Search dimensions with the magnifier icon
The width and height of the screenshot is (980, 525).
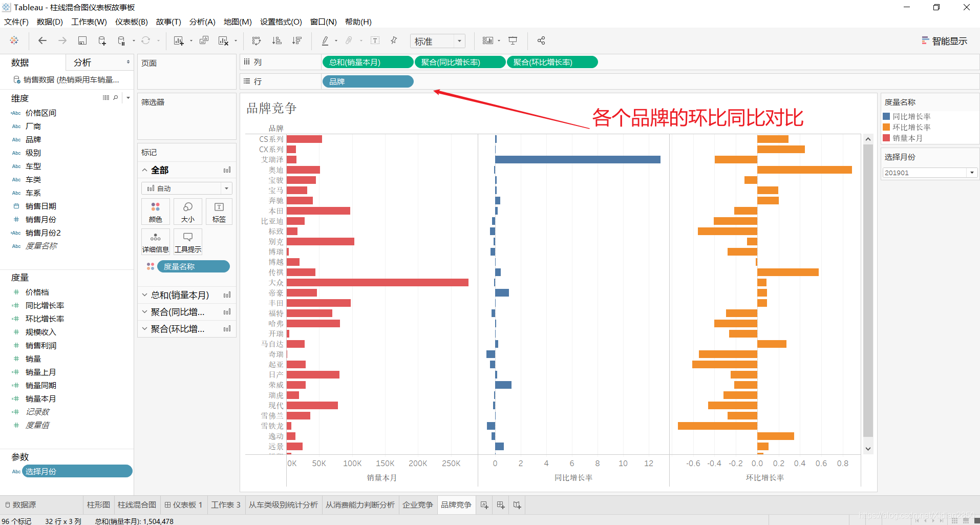[116, 97]
